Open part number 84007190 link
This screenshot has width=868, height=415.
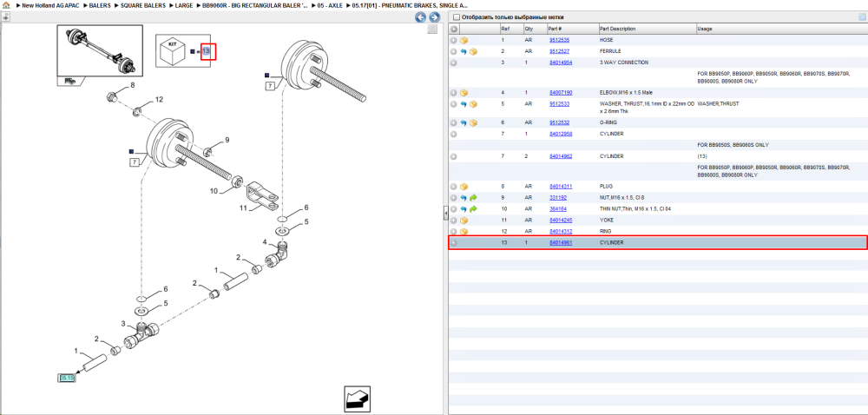[561, 92]
